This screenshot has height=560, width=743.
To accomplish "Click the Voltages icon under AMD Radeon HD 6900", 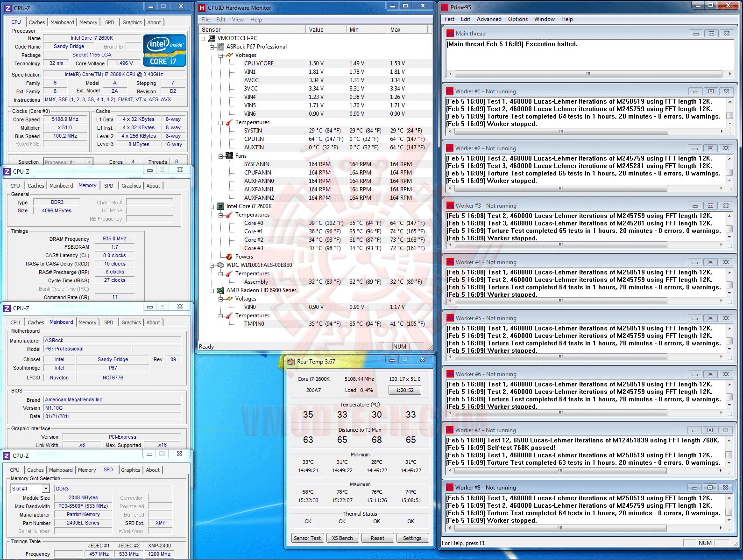I will click(229, 299).
